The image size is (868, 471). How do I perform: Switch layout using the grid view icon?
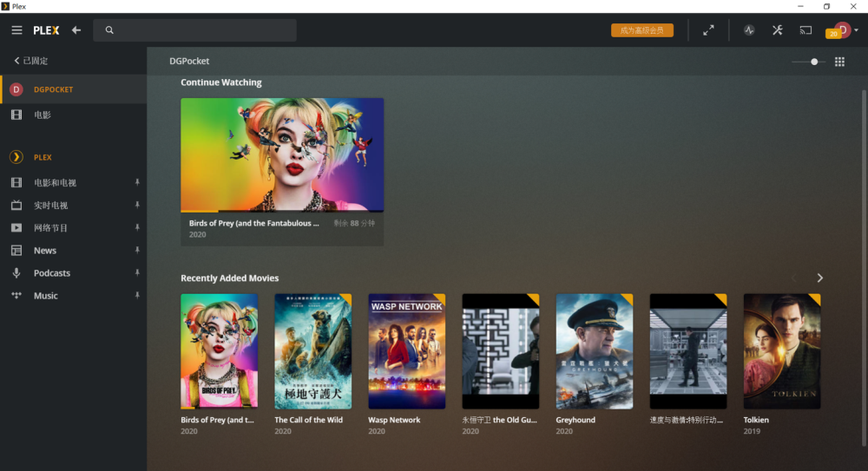[x=839, y=62]
